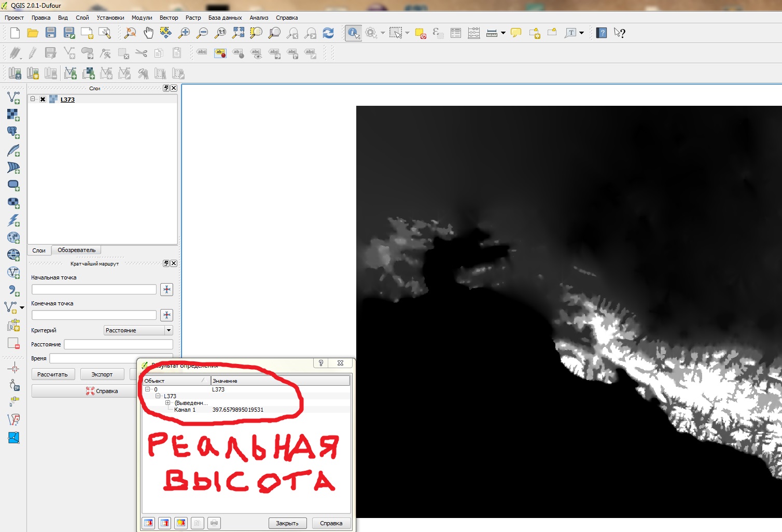This screenshot has height=532, width=782.
Task: Click the Zoom Full extent icon
Action: click(238, 33)
